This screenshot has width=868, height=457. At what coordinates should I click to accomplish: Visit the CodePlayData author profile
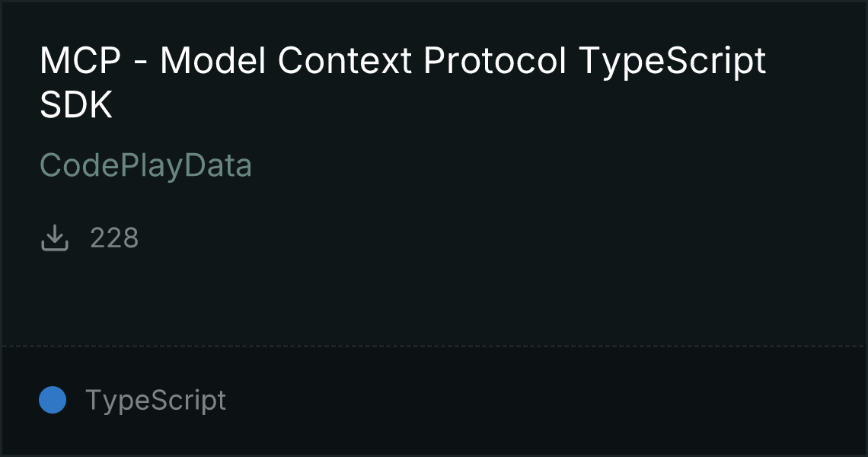[x=145, y=165]
